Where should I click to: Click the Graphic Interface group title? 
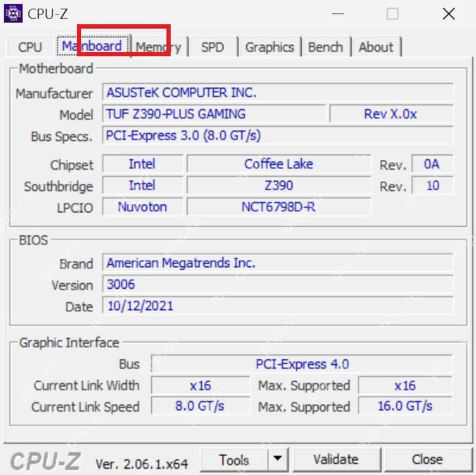click(69, 342)
